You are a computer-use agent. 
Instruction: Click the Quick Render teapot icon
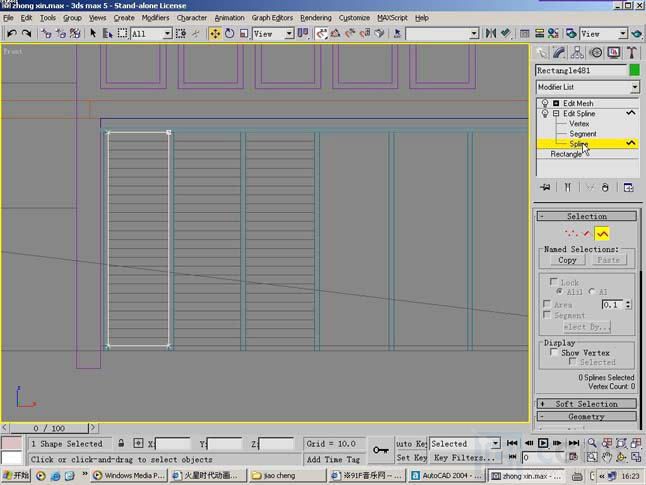coord(637,33)
